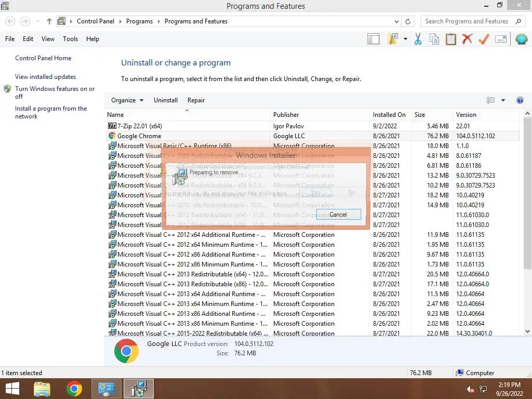This screenshot has height=399, width=532.
Task: Switch to Control Panel taskbar button
Action: (x=106, y=389)
